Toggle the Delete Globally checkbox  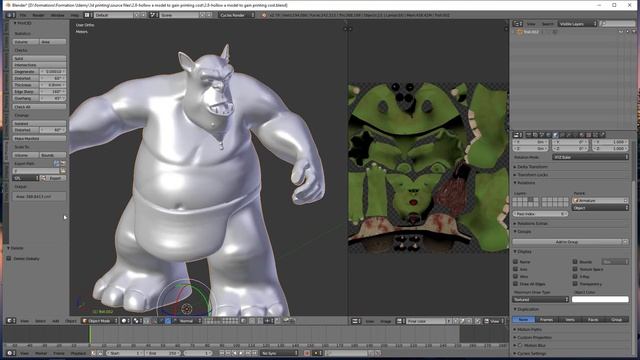click(9, 258)
